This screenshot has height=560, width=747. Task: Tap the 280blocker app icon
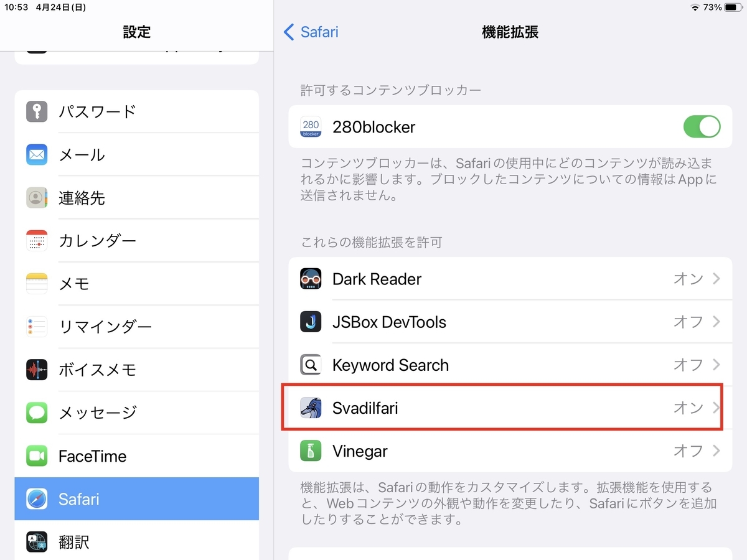click(x=311, y=127)
